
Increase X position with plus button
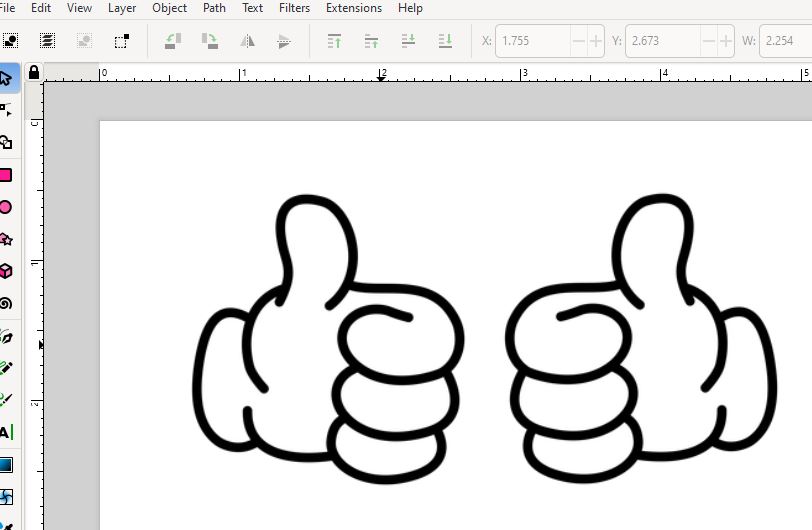coord(596,41)
